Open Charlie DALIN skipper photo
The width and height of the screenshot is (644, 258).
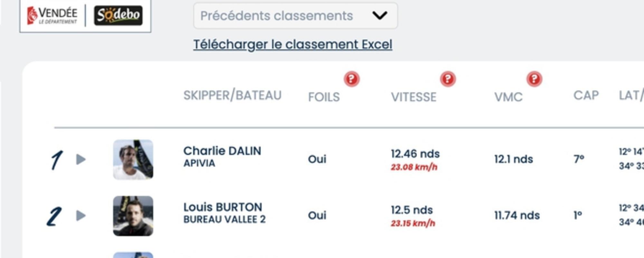pyautogui.click(x=133, y=159)
